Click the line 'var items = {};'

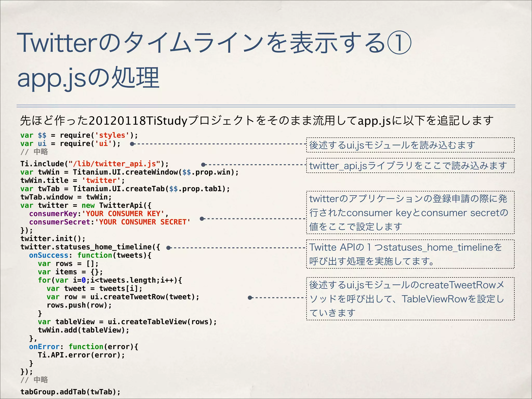coord(70,272)
